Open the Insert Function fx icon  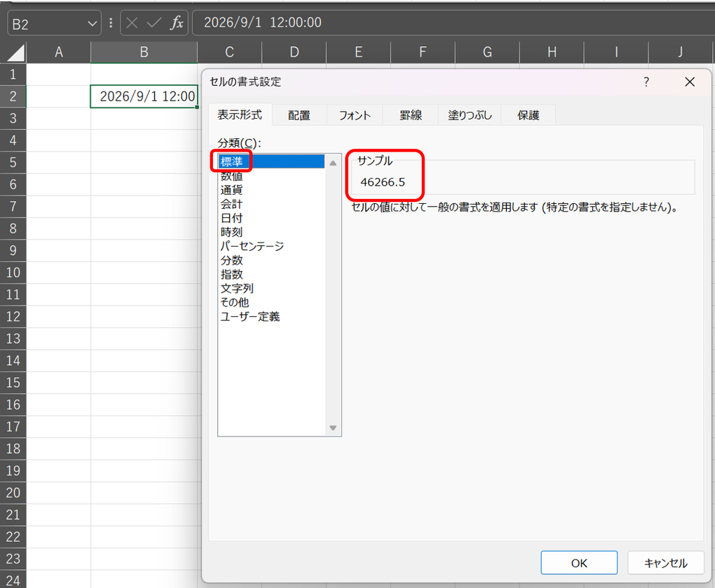177,23
